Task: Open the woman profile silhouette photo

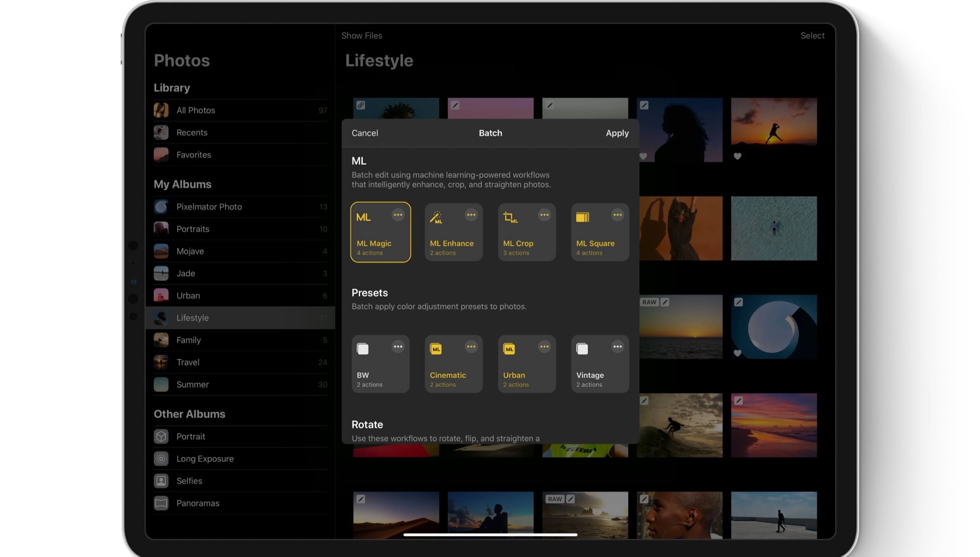Action: [681, 130]
